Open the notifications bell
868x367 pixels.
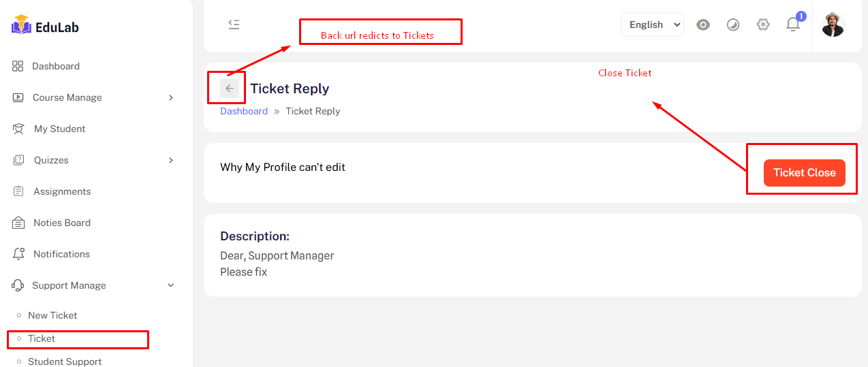click(792, 25)
